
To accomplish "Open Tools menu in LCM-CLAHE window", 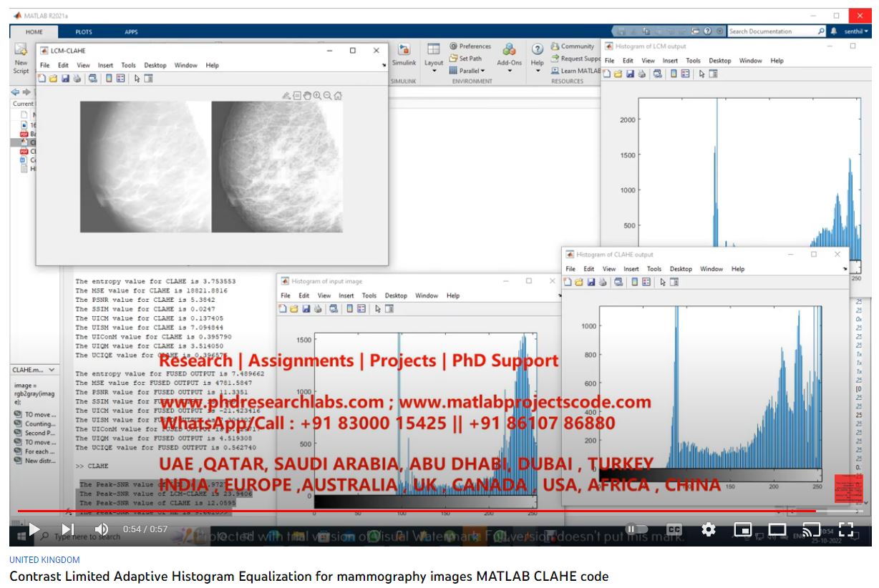I will [x=128, y=65].
